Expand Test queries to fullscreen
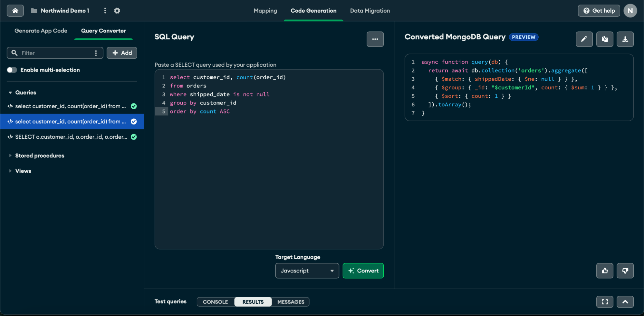Viewport: 644px width, 316px height. coord(605,302)
